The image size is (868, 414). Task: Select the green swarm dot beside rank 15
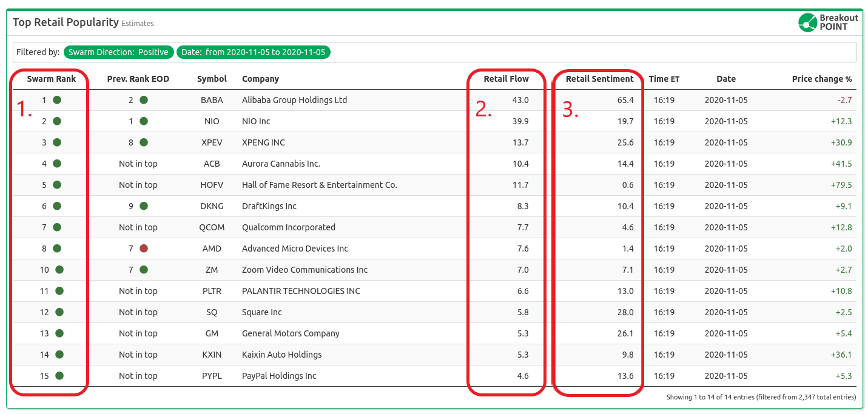point(59,376)
